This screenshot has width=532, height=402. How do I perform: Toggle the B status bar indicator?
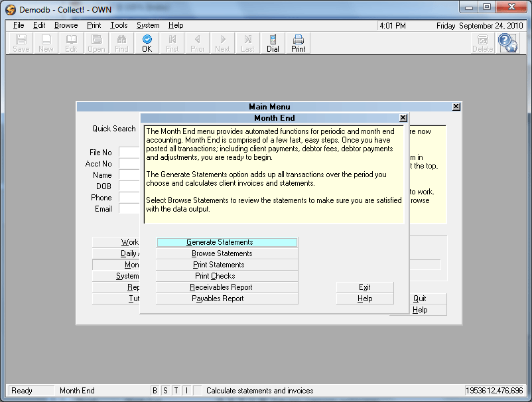point(155,391)
